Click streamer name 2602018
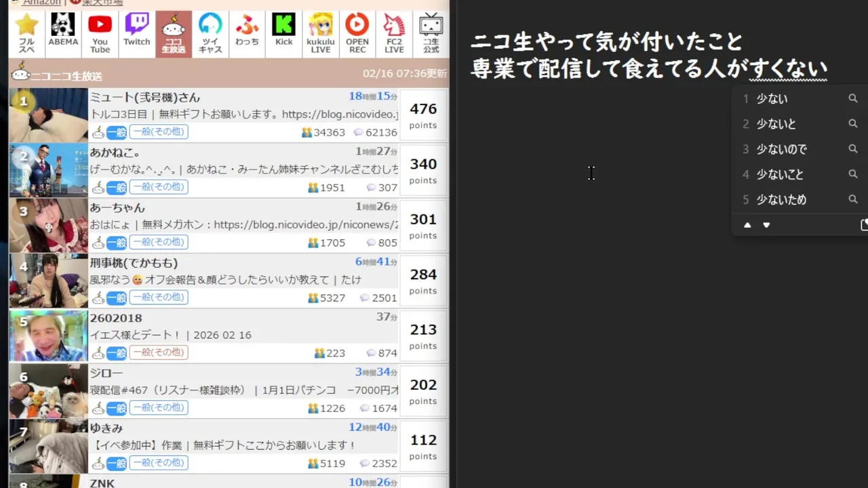Viewport: 868px width, 488px height. click(116, 318)
